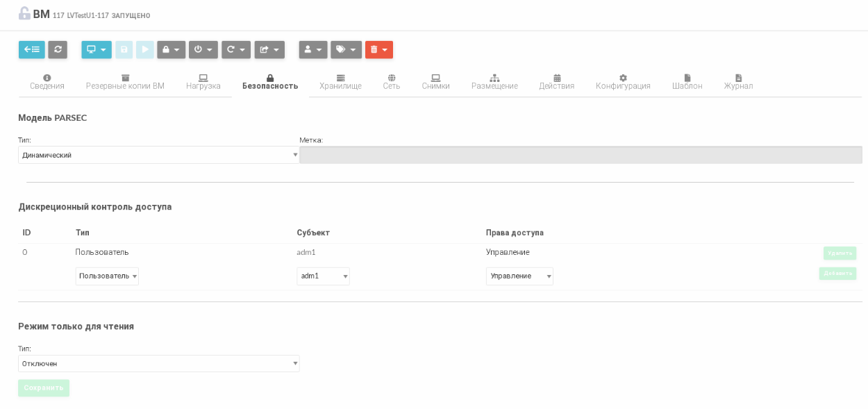The image size is (868, 409).
Task: Click the Добавить button
Action: pyautogui.click(x=837, y=274)
